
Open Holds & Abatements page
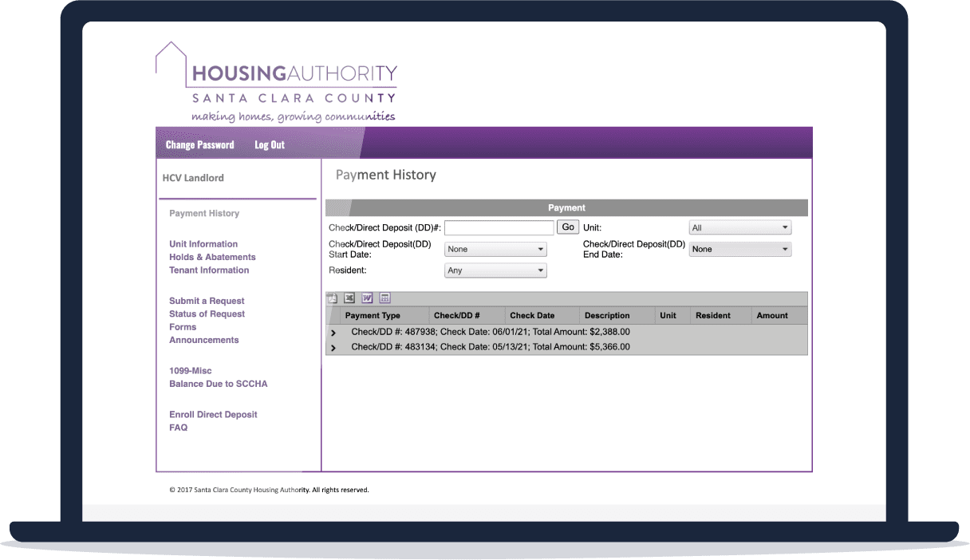[212, 257]
